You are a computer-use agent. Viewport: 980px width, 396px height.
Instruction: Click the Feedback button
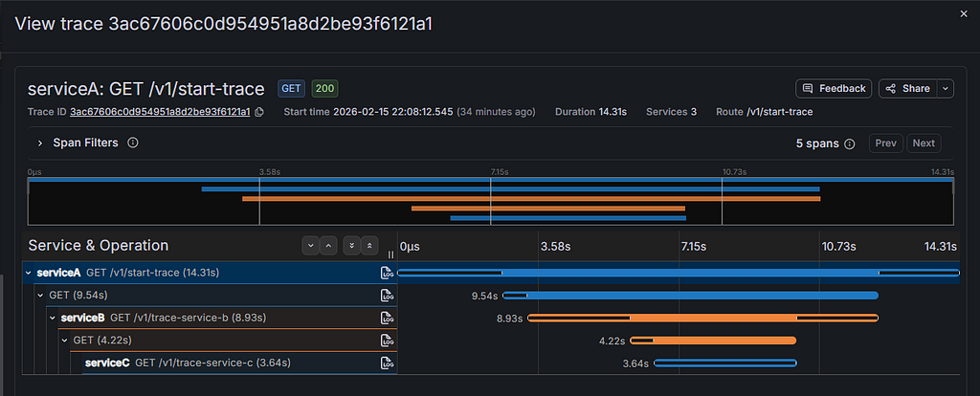click(834, 89)
